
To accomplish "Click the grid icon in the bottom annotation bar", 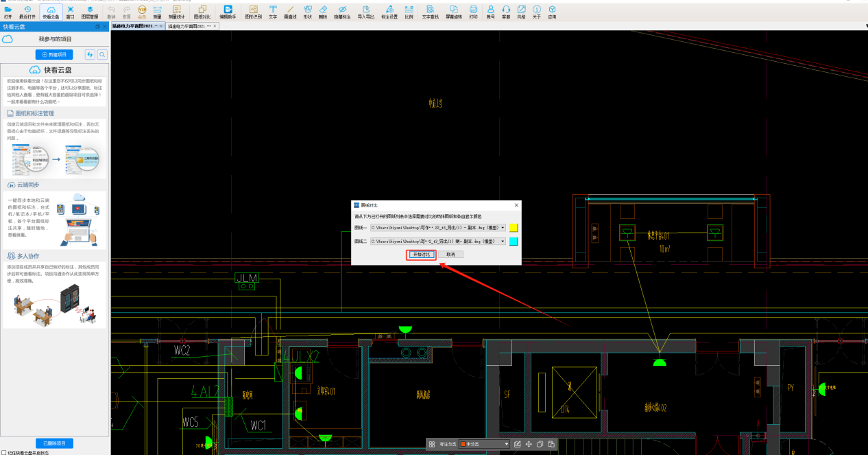I will pyautogui.click(x=432, y=445).
